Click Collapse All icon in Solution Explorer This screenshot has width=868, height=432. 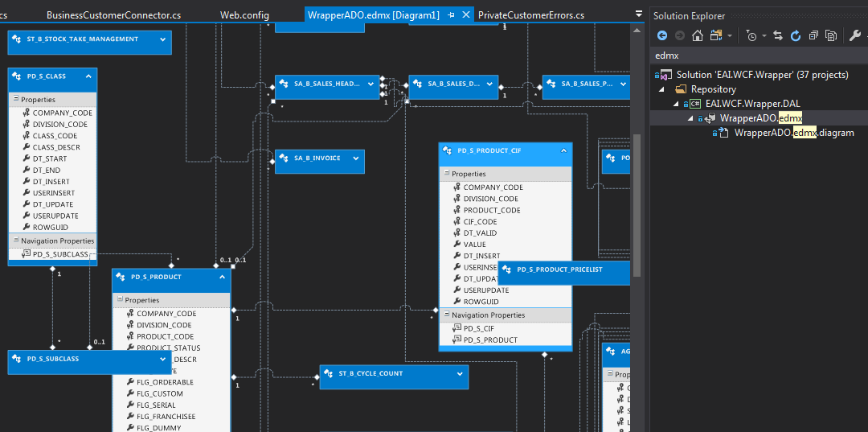point(813,35)
